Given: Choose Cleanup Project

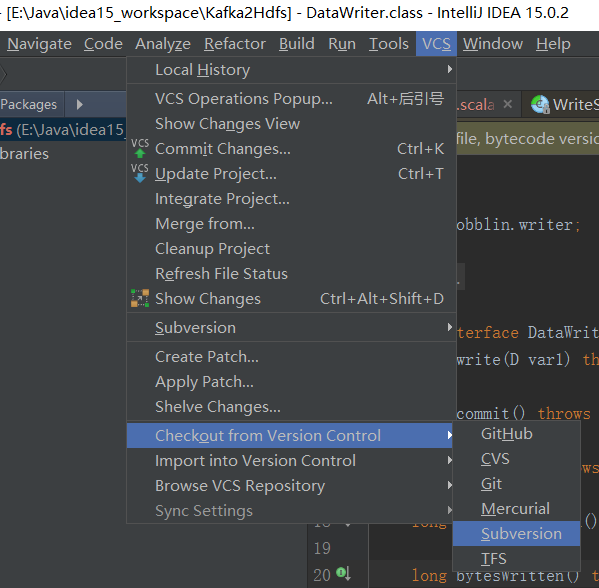Looking at the screenshot, I should [291, 249].
